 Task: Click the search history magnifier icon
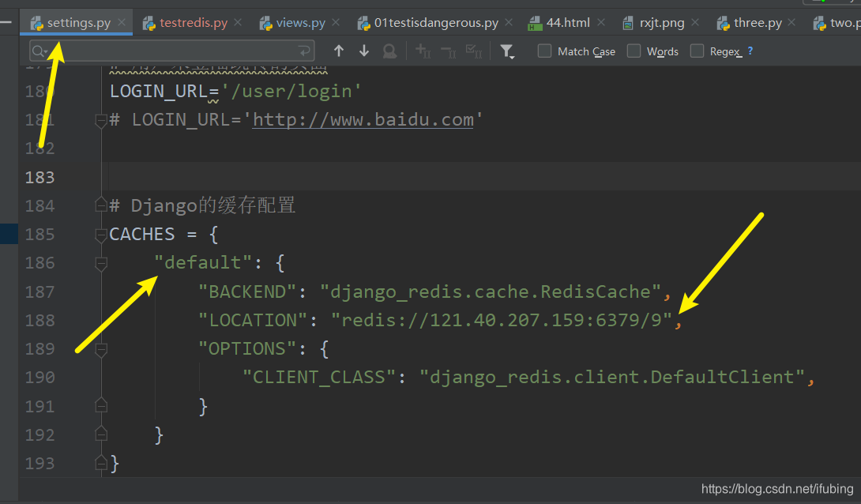tap(39, 51)
